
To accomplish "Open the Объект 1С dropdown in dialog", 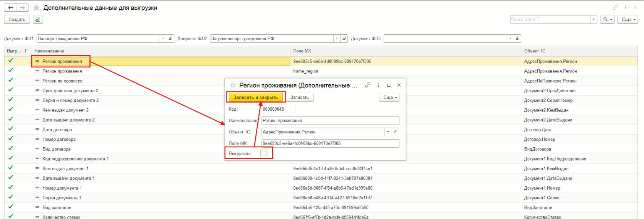I will pos(388,132).
